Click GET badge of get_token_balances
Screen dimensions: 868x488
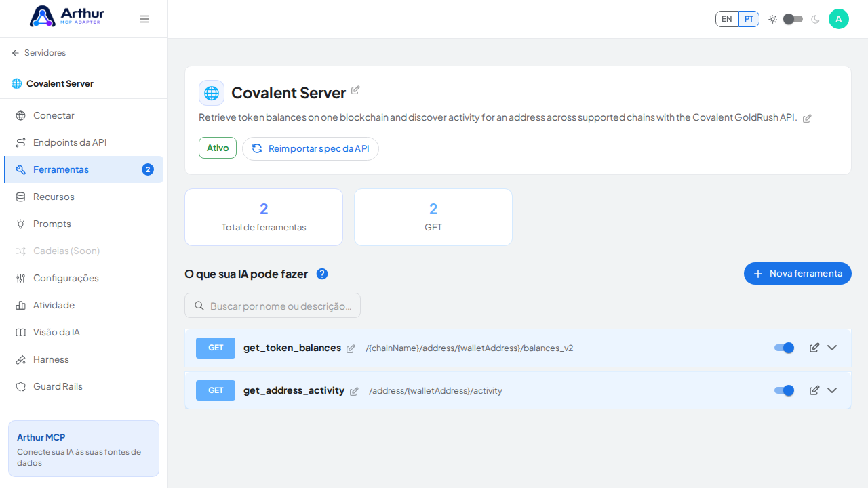coord(216,348)
